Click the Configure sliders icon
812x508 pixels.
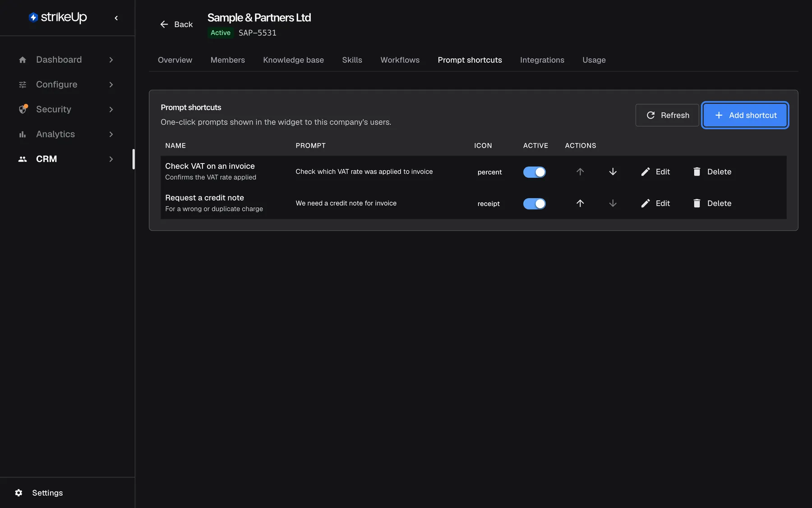(23, 84)
